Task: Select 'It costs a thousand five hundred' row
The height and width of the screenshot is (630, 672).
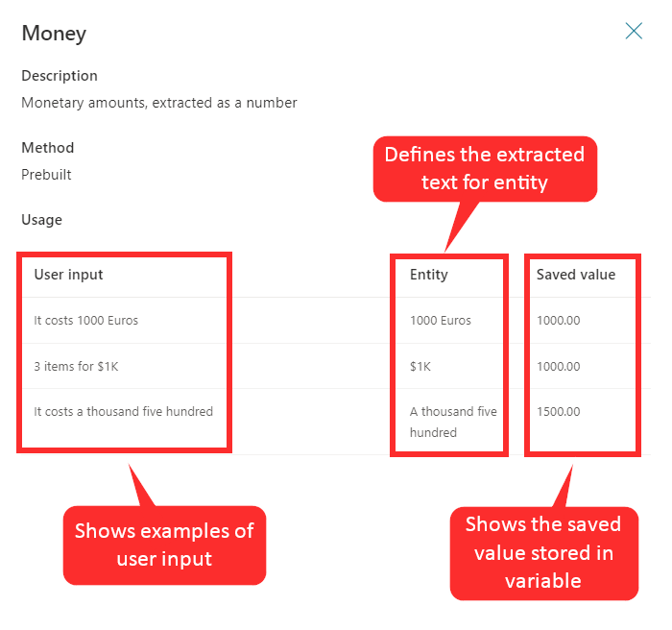Action: pos(336,422)
